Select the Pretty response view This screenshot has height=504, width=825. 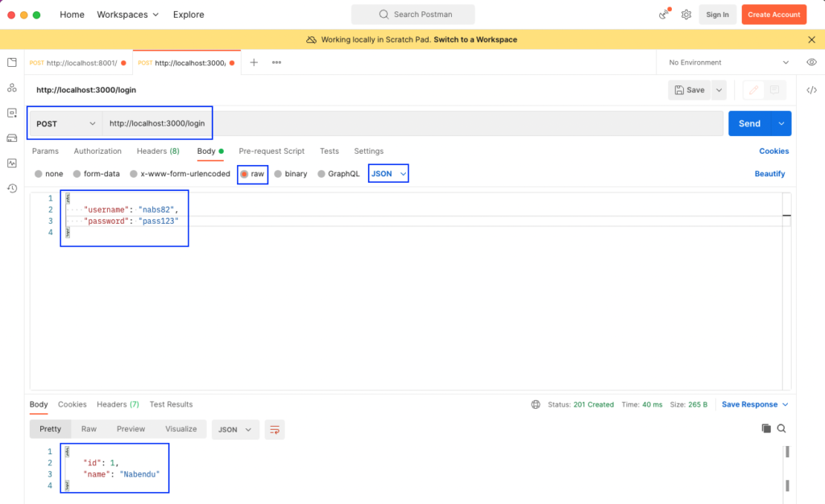pyautogui.click(x=51, y=429)
